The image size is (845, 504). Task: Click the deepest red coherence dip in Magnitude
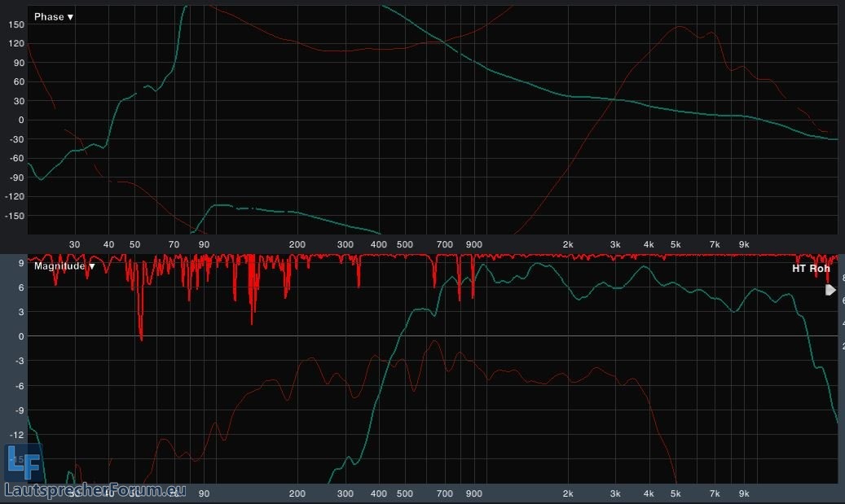pyautogui.click(x=141, y=336)
